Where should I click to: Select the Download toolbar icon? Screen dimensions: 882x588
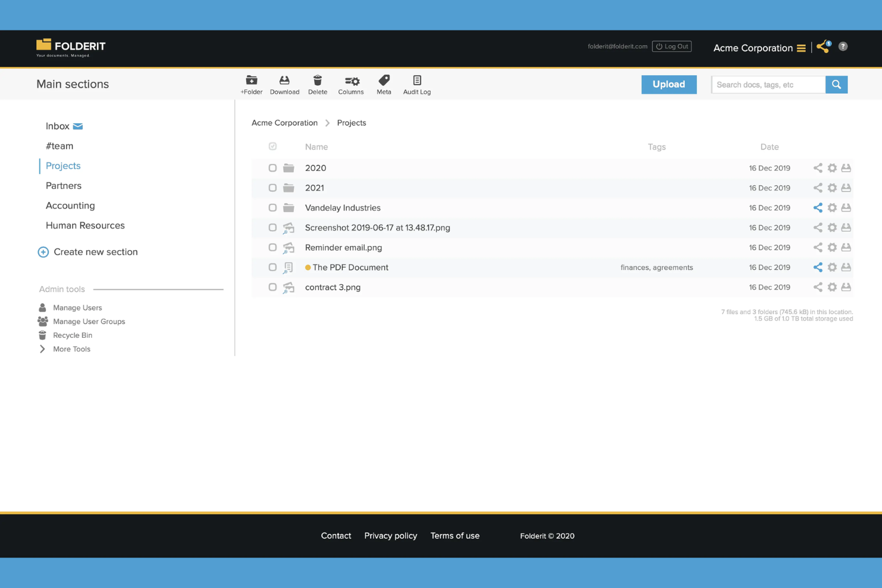coord(284,83)
